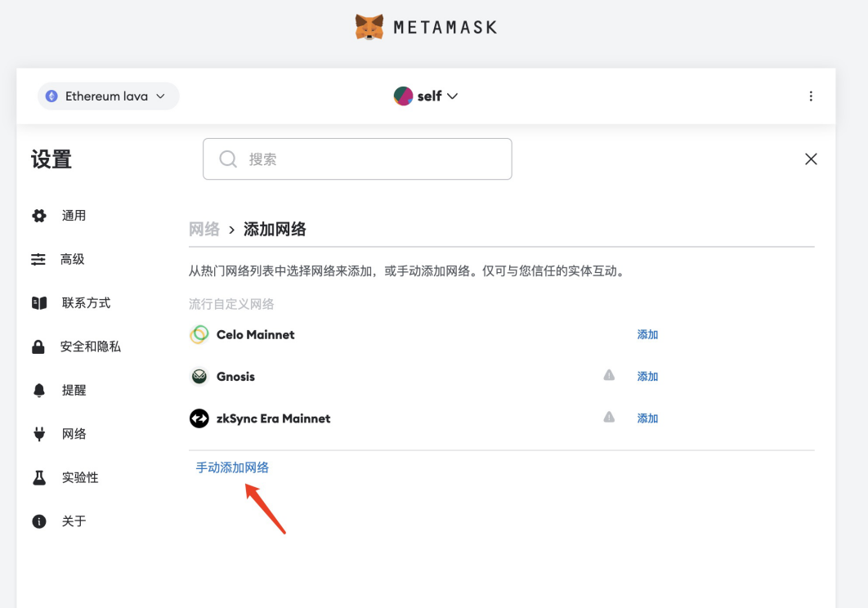Image resolution: width=868 pixels, height=608 pixels.
Task: Add the Celo Mainnet network
Action: [x=647, y=334]
